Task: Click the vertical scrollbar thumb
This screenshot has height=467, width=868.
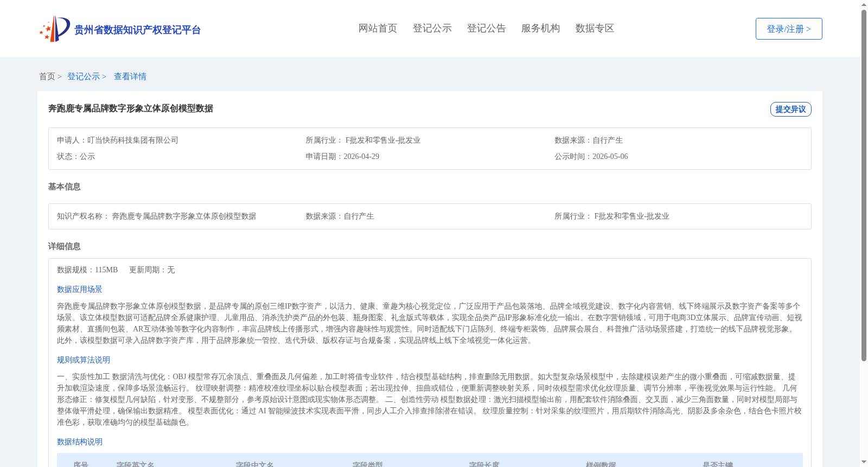Action: (864, 185)
